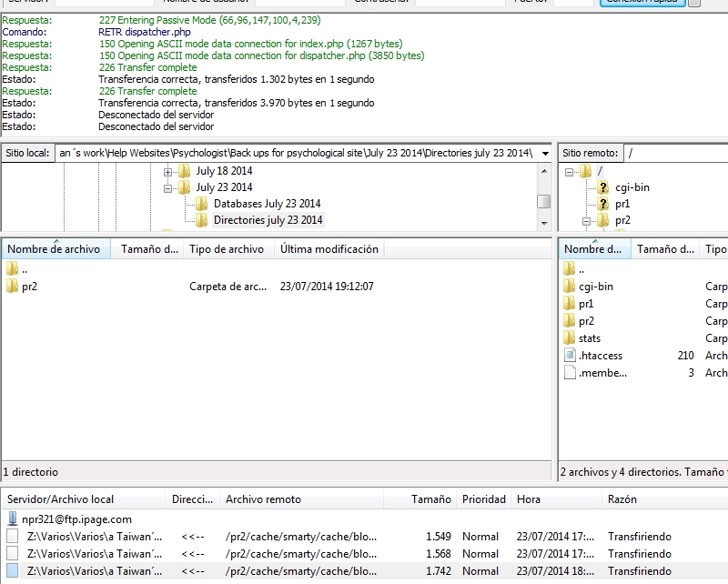Click the pr2 folder icon in remote file list
728x584 pixels.
[x=570, y=320]
